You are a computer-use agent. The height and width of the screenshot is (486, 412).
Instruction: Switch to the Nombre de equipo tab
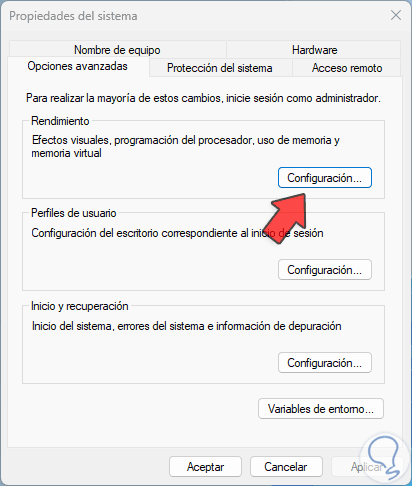pyautogui.click(x=117, y=50)
